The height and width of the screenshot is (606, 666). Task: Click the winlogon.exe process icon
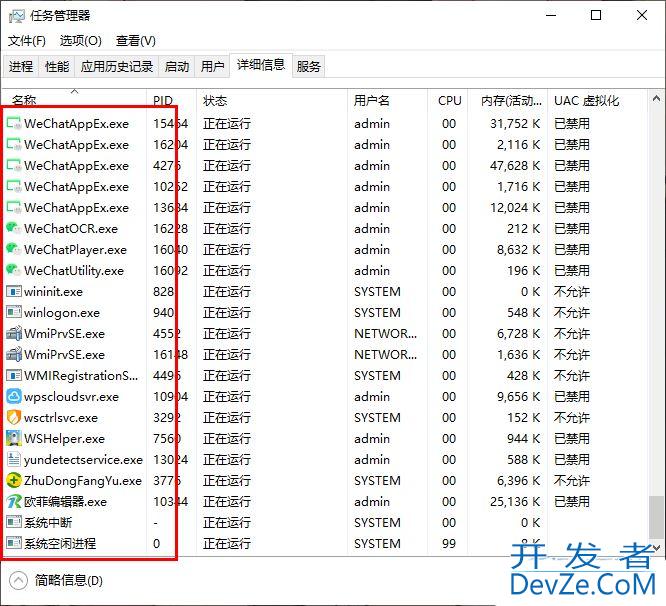click(x=14, y=313)
